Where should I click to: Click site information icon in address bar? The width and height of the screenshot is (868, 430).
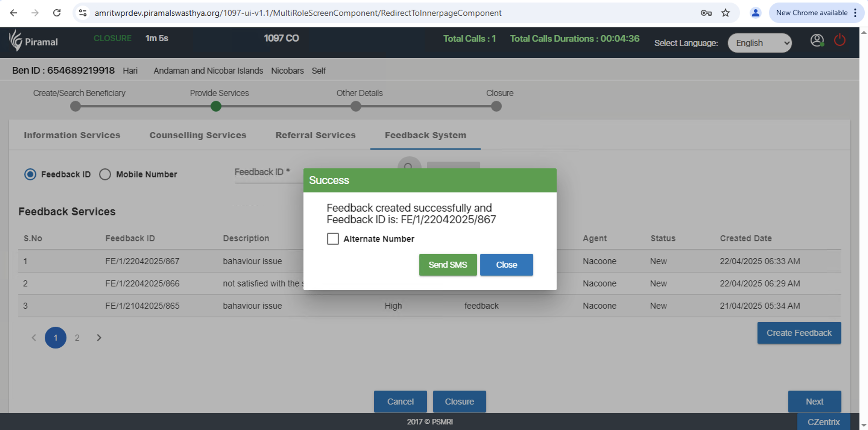tap(83, 13)
